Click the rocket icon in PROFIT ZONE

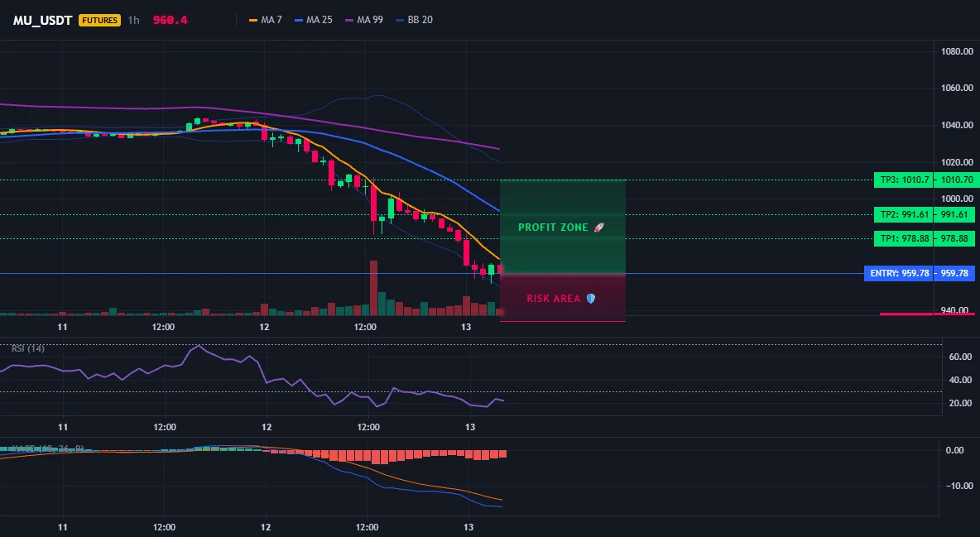click(598, 228)
